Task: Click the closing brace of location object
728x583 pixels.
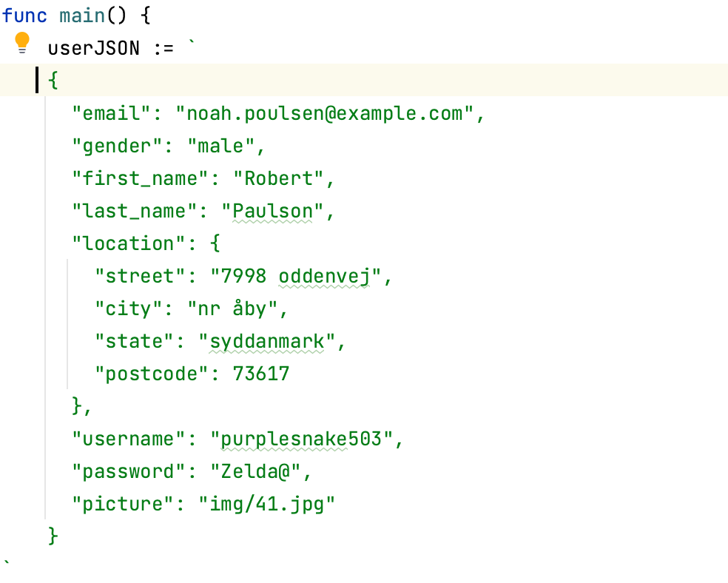Action: [77, 406]
